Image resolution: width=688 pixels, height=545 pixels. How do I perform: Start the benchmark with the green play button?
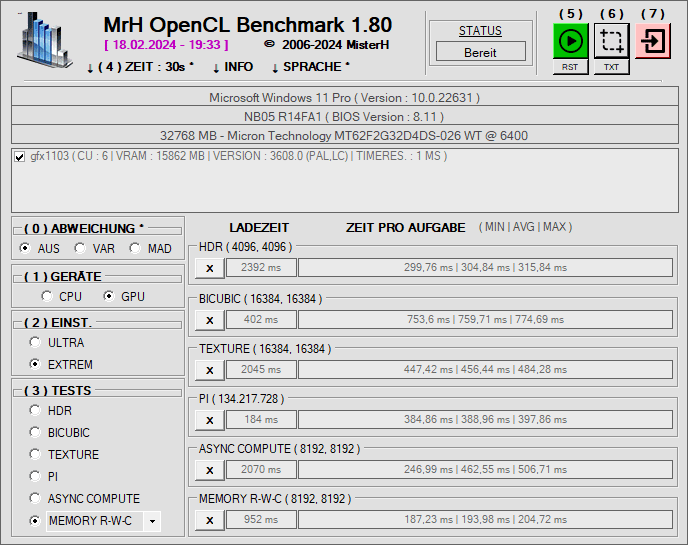click(570, 41)
